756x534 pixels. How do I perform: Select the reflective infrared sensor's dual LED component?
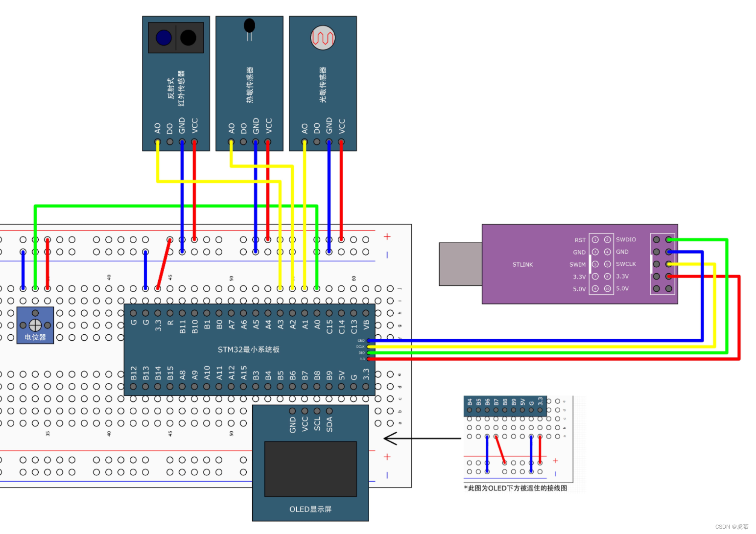click(176, 38)
